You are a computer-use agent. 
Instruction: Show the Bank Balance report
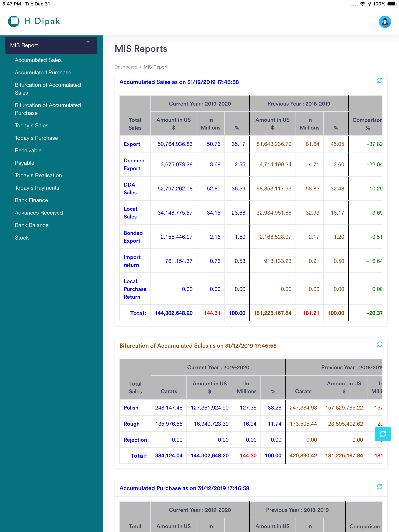click(x=32, y=225)
